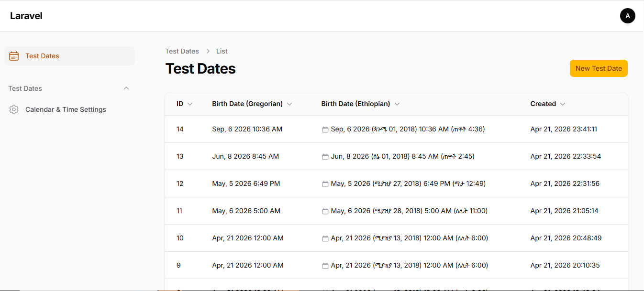Viewport: 644px width, 291px height.
Task: Click the calendar icon on record ID 9
Action: tap(325, 265)
